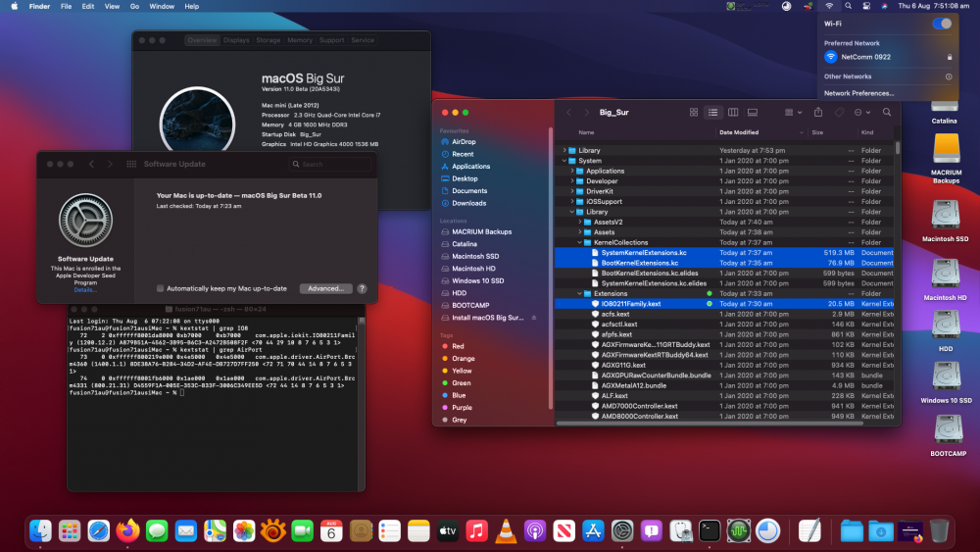Click the Advanced... button
The height and width of the screenshot is (552, 980).
325,288
